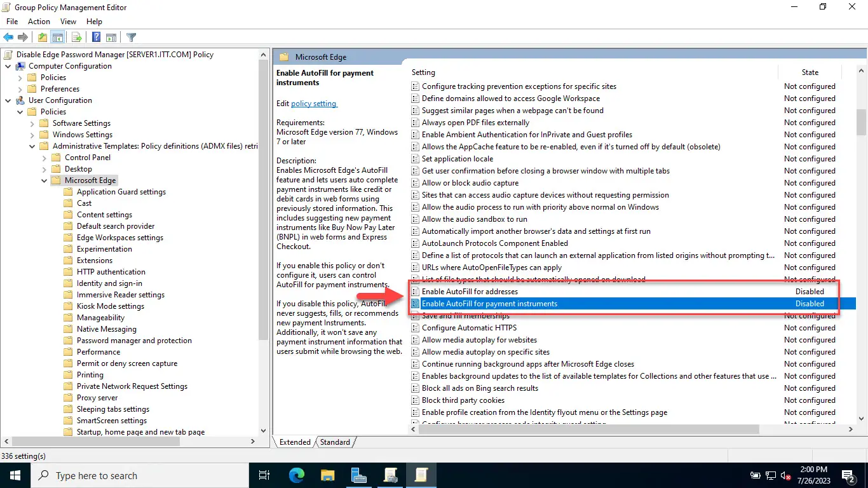Select the SmartScreen settings folder
The width and height of the screenshot is (868, 488).
(x=112, y=421)
